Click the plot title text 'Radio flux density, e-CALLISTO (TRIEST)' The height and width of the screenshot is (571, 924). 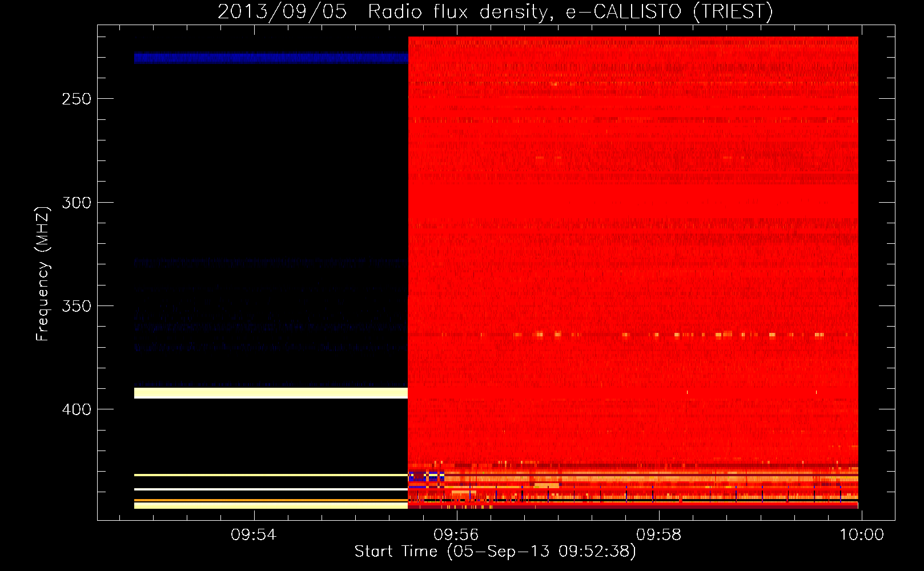coord(571,11)
